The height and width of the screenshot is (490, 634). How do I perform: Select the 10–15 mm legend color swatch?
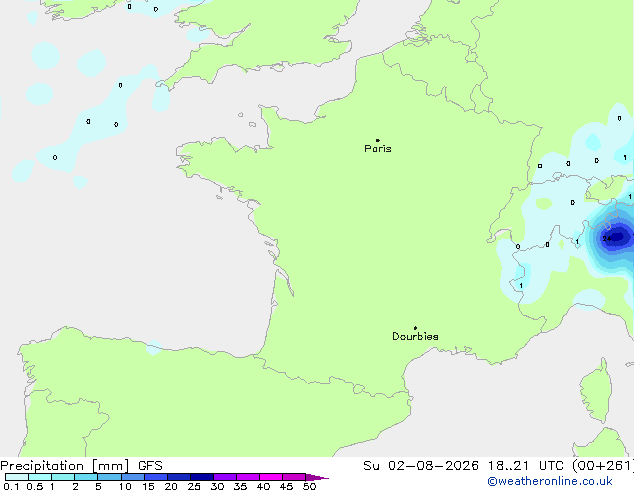click(x=133, y=477)
